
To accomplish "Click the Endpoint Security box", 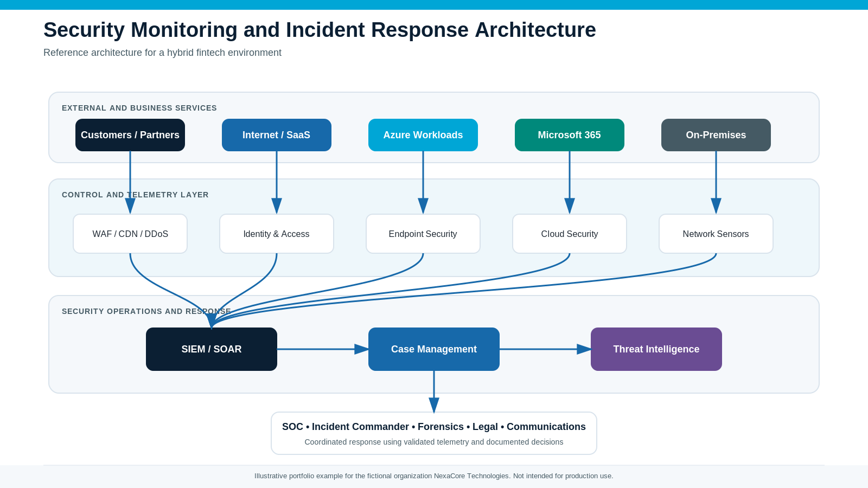I will (x=423, y=234).
